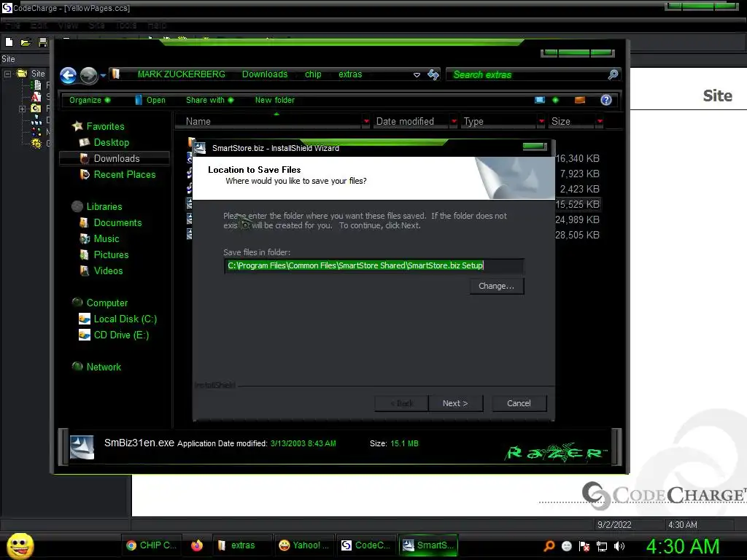747x560 pixels.
Task: Change the view with the blue view icon
Action: pyautogui.click(x=540, y=100)
